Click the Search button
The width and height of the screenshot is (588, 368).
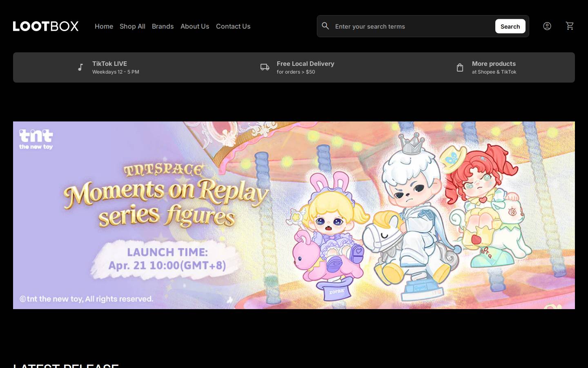click(x=510, y=26)
